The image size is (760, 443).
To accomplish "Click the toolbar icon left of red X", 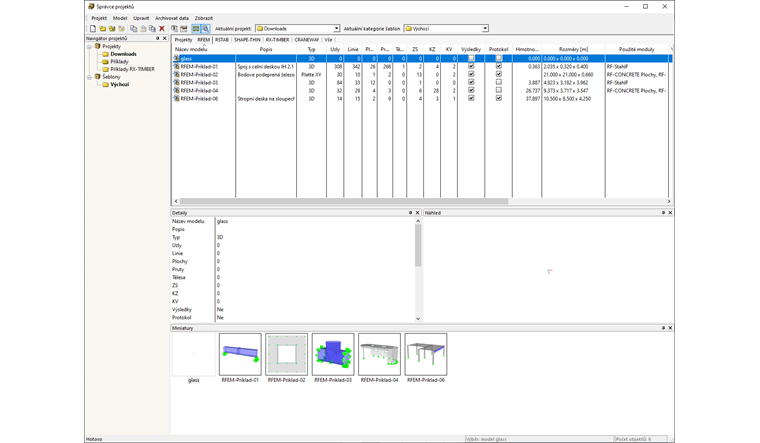I will click(152, 29).
